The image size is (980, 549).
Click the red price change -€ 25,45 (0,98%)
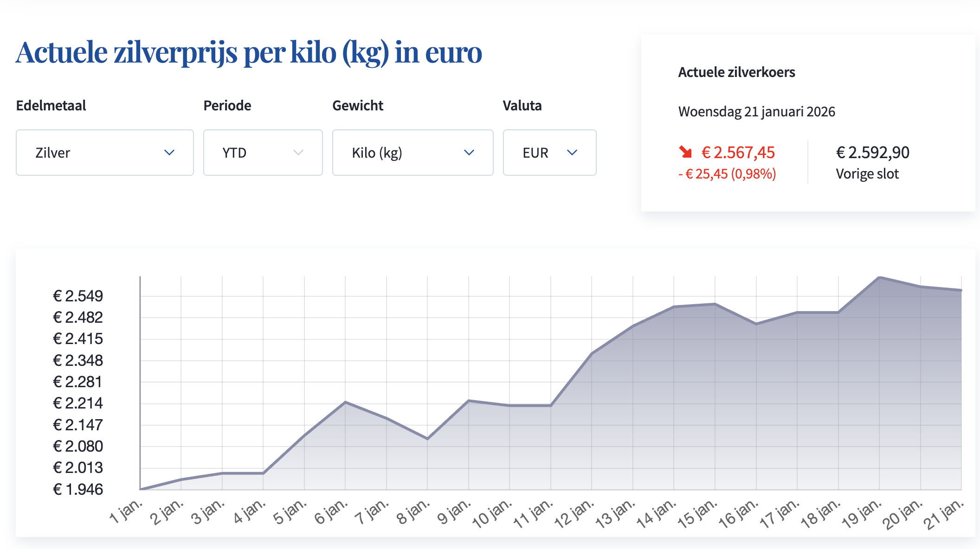click(x=727, y=174)
